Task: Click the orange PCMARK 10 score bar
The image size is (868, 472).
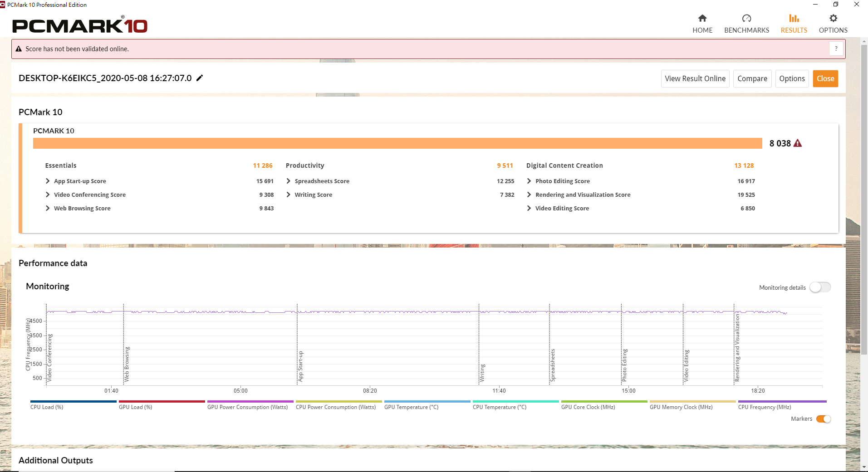Action: pyautogui.click(x=397, y=143)
